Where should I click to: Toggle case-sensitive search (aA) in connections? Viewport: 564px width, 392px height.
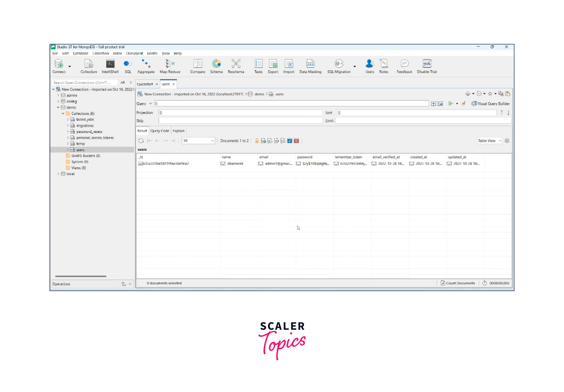(123, 83)
